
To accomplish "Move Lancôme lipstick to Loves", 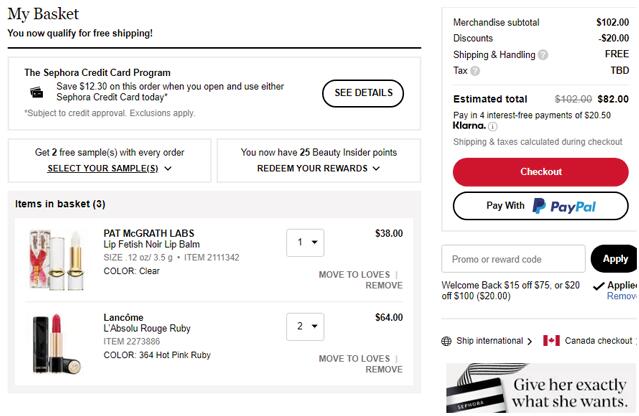I will [354, 359].
